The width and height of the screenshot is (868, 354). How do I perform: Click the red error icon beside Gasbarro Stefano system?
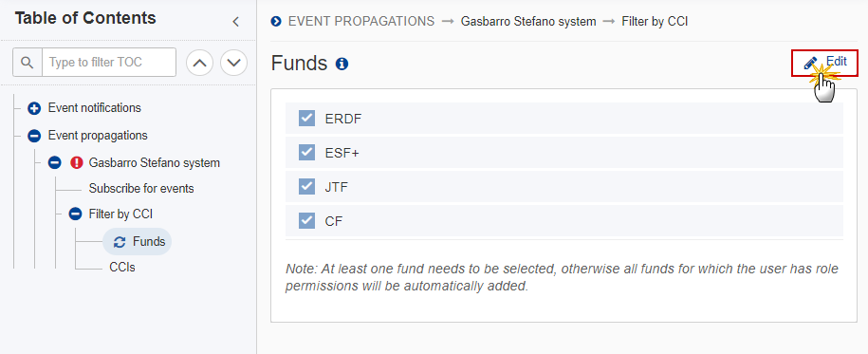77,163
